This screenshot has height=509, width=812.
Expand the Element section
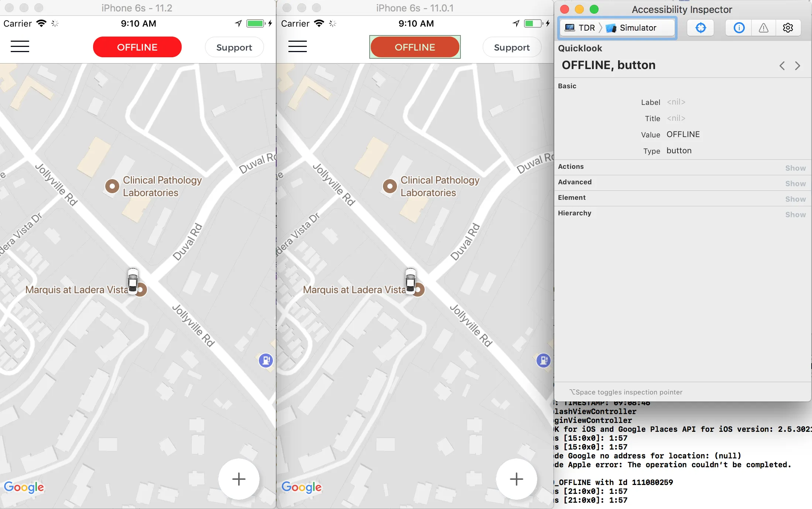795,199
